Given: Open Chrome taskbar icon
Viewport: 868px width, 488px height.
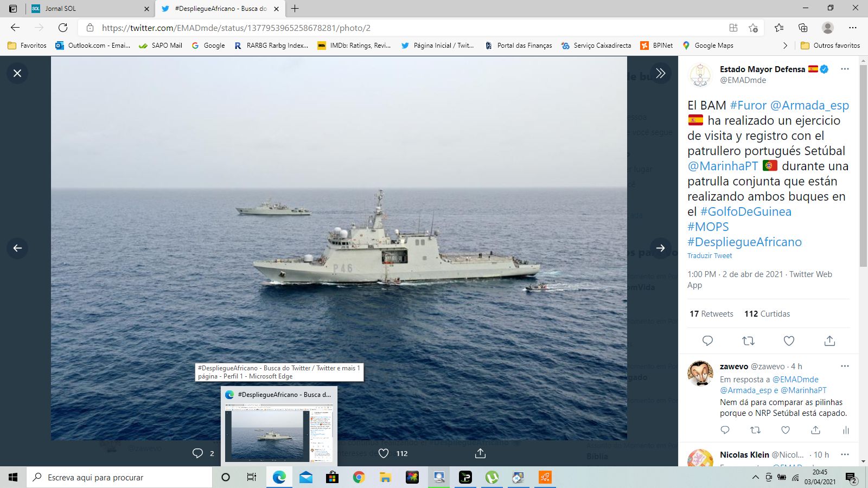Looking at the screenshot, I should click(x=359, y=477).
